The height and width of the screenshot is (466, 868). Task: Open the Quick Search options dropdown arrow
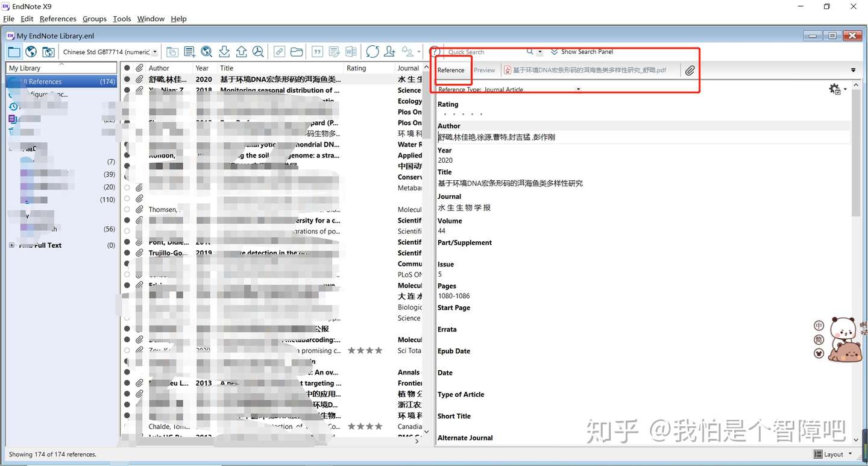coord(540,52)
